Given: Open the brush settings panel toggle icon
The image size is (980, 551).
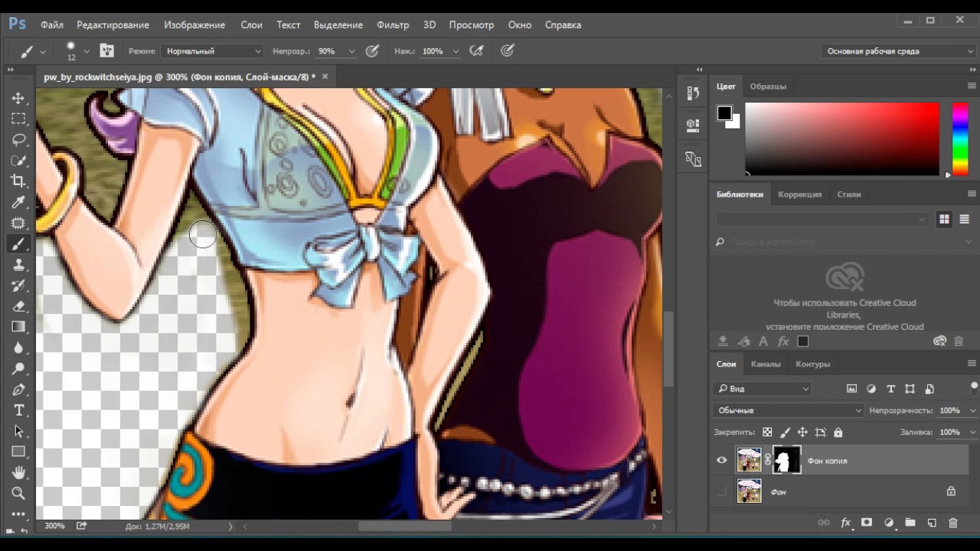Looking at the screenshot, I should pyautogui.click(x=106, y=51).
